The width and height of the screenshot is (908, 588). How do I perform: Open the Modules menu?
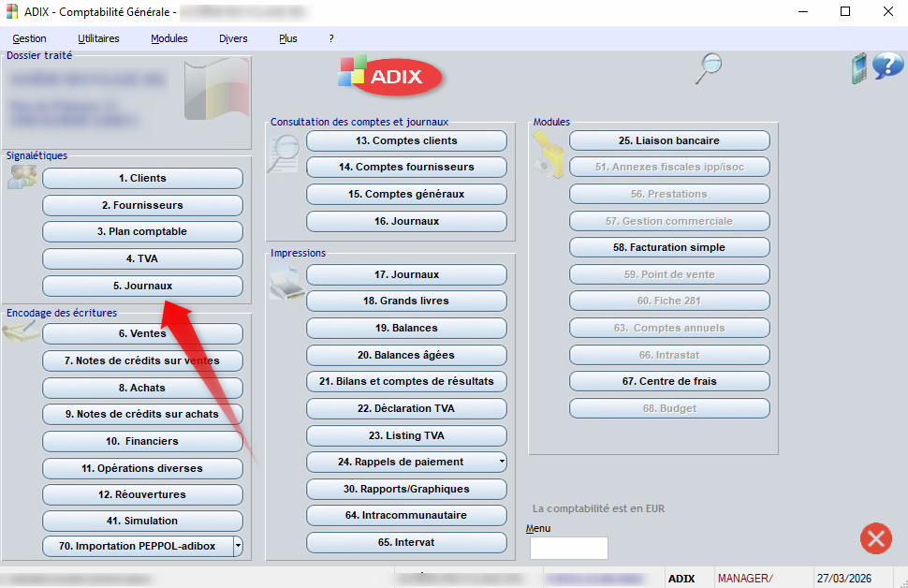(x=168, y=38)
